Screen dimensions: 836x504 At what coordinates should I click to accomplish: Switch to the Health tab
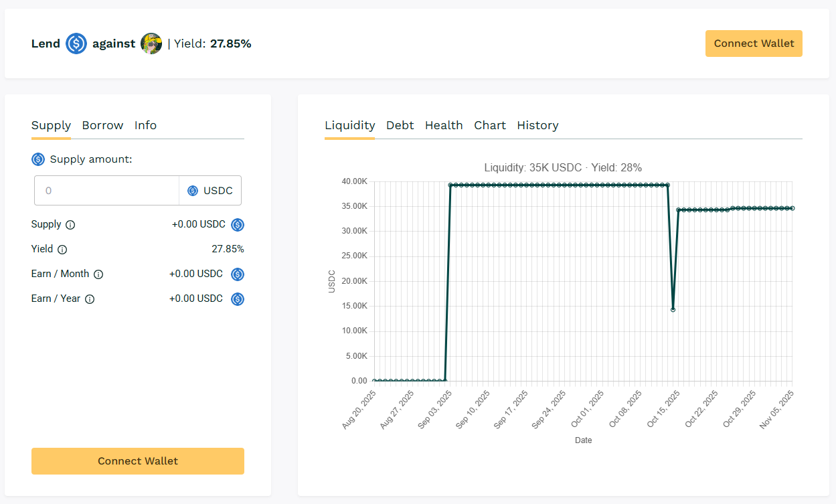444,125
